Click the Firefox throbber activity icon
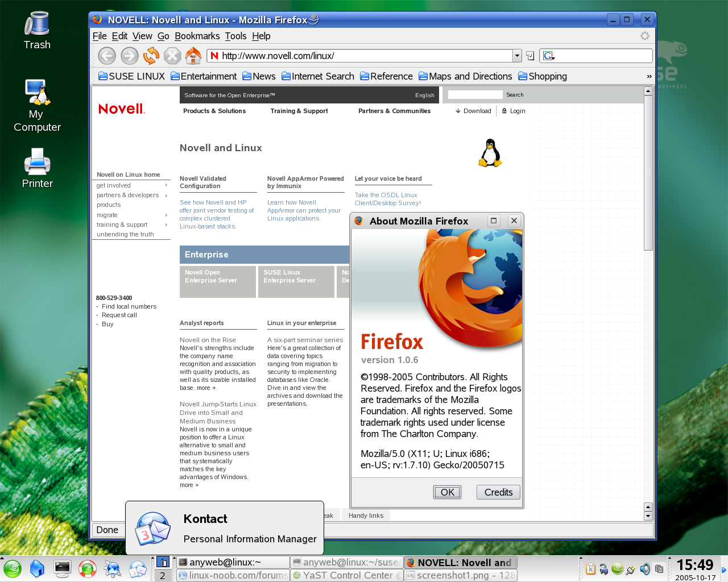 (645, 36)
